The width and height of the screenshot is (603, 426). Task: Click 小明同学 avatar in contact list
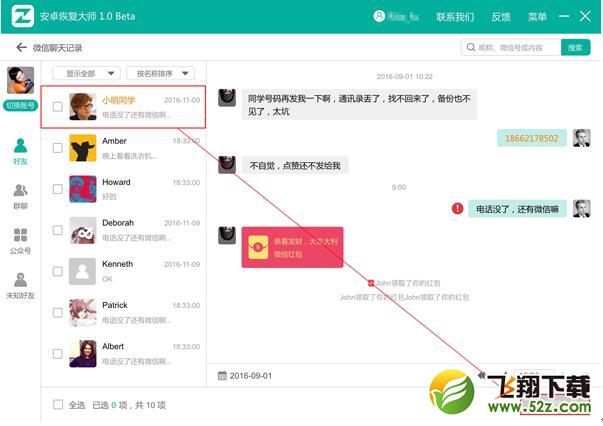83,106
